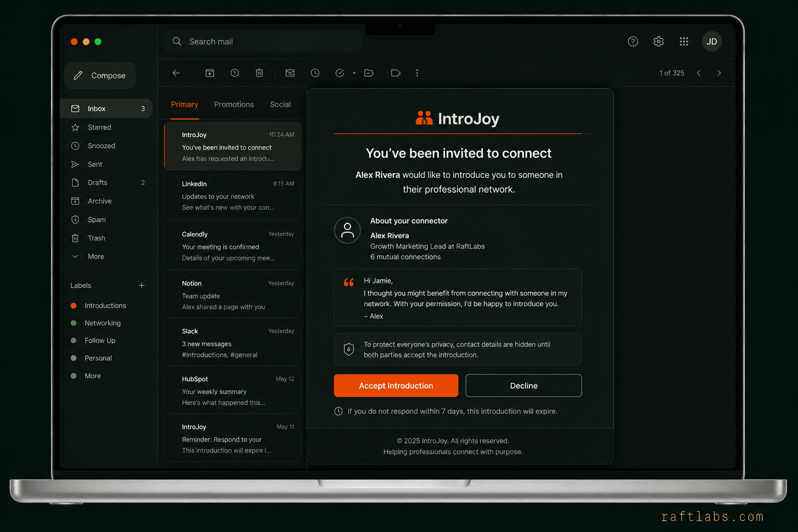Apply a label using the tag toolbar icon
This screenshot has height=532, width=798.
click(395, 73)
